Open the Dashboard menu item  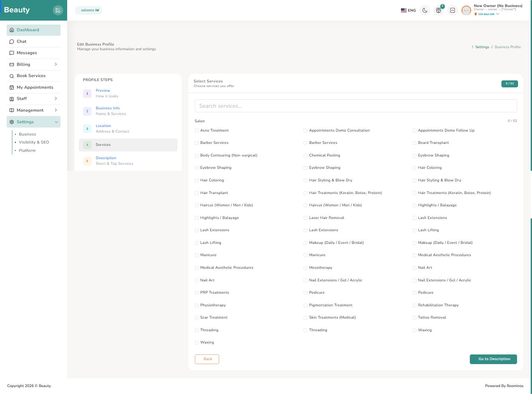click(28, 30)
